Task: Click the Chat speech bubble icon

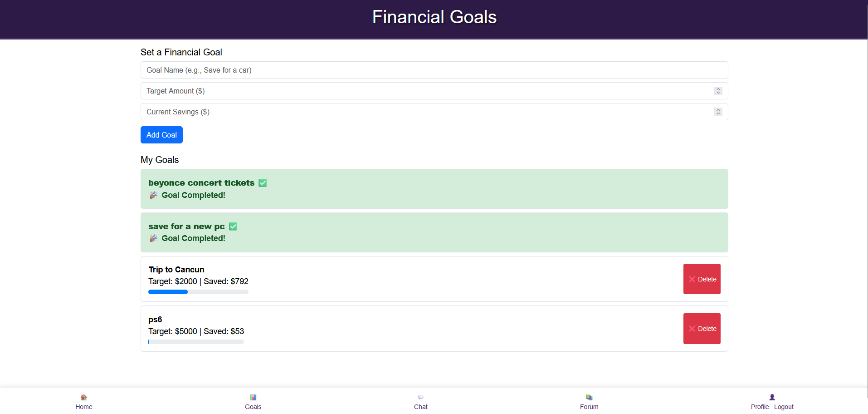Action: tap(420, 397)
